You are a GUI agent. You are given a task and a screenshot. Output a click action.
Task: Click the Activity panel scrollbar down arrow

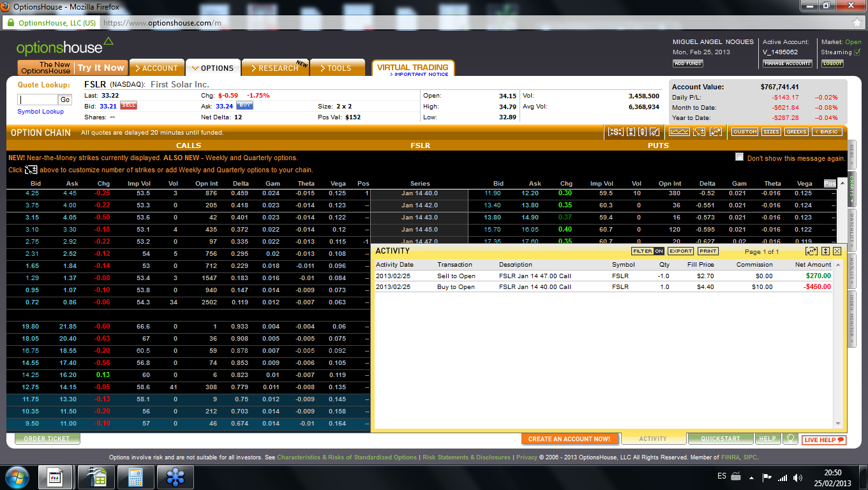coord(837,423)
